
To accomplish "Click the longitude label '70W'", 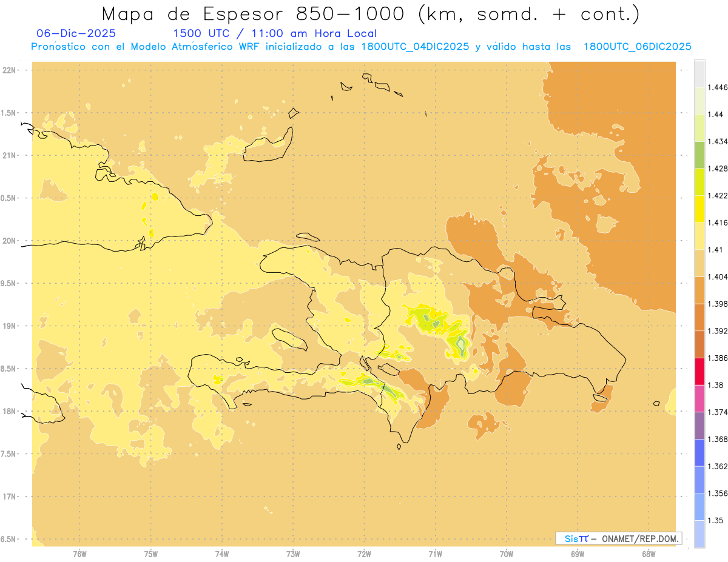I will click(507, 554).
